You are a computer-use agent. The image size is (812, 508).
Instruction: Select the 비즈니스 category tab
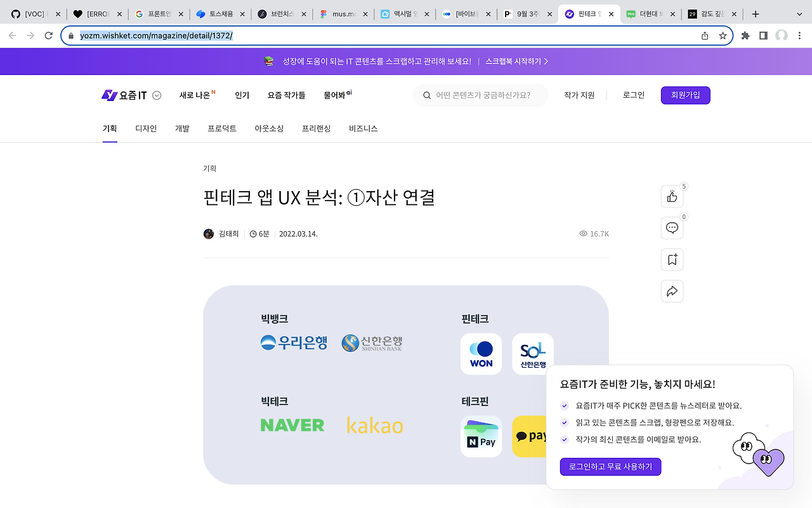coord(363,128)
